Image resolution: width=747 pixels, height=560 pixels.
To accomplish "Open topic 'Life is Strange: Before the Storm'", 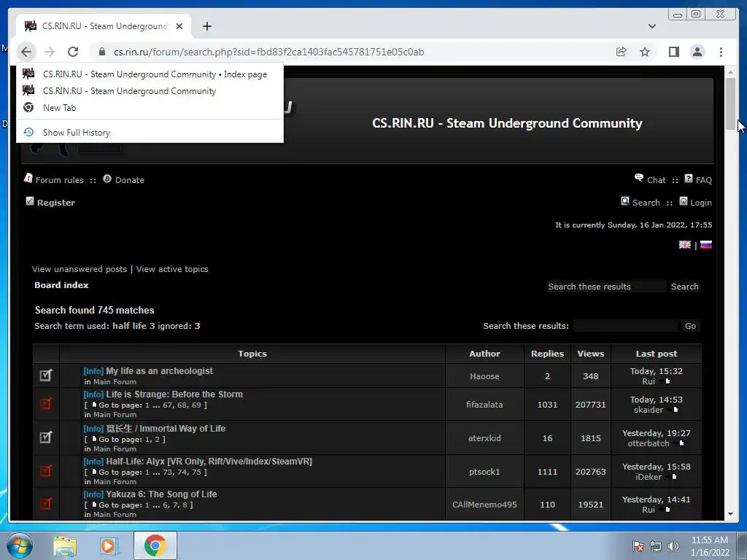I will click(174, 394).
